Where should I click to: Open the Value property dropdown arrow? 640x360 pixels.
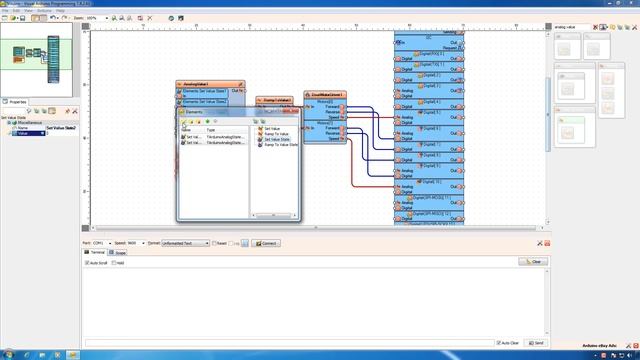(42, 133)
